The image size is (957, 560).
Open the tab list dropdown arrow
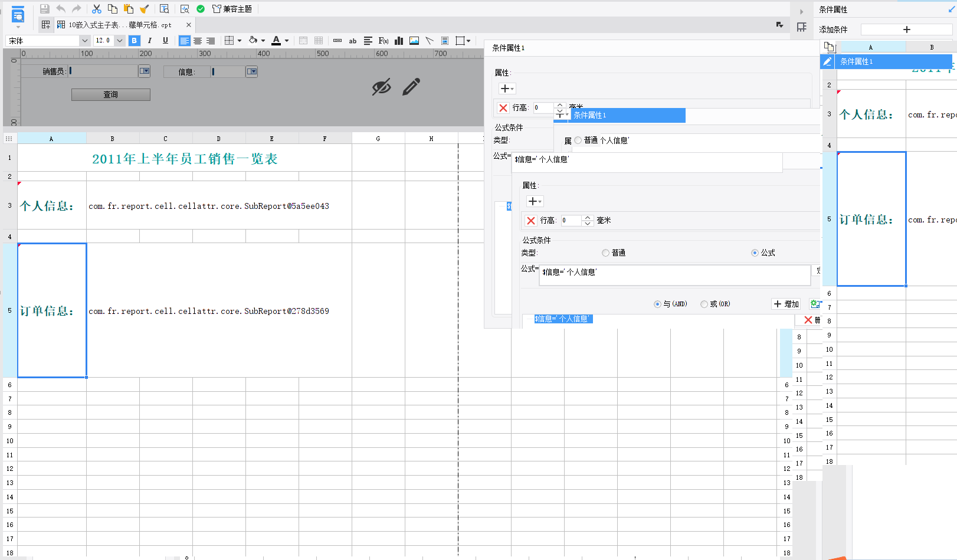(780, 25)
